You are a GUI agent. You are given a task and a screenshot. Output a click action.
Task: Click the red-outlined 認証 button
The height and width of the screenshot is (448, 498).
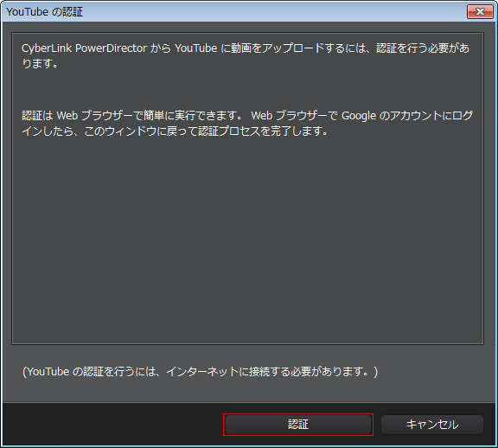pyautogui.click(x=298, y=425)
